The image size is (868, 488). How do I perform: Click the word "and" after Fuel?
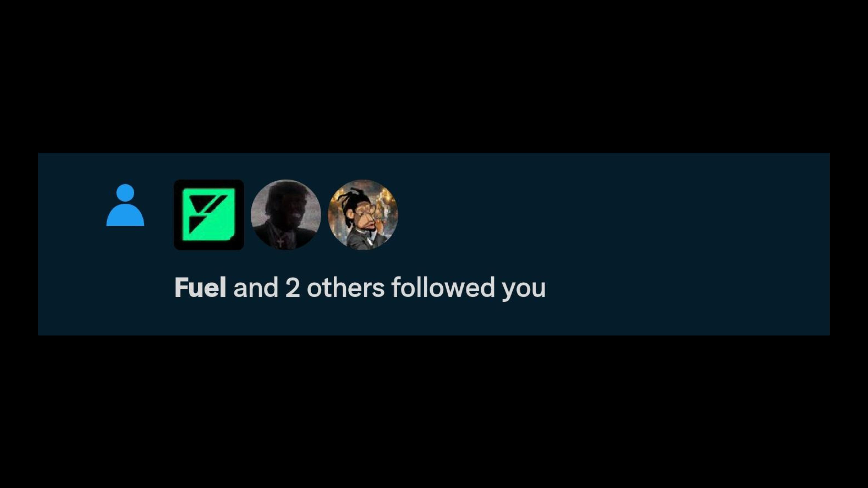[x=256, y=288]
